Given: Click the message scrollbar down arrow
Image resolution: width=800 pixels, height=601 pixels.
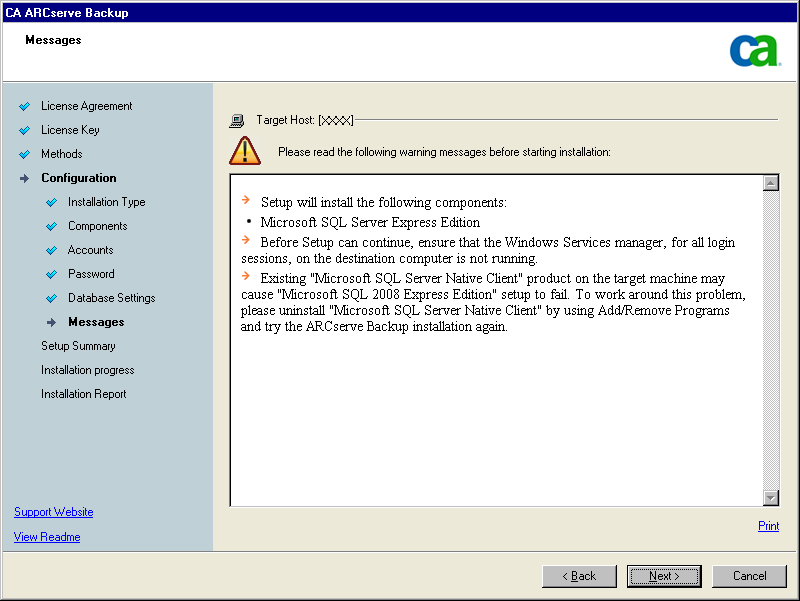Looking at the screenshot, I should (770, 497).
